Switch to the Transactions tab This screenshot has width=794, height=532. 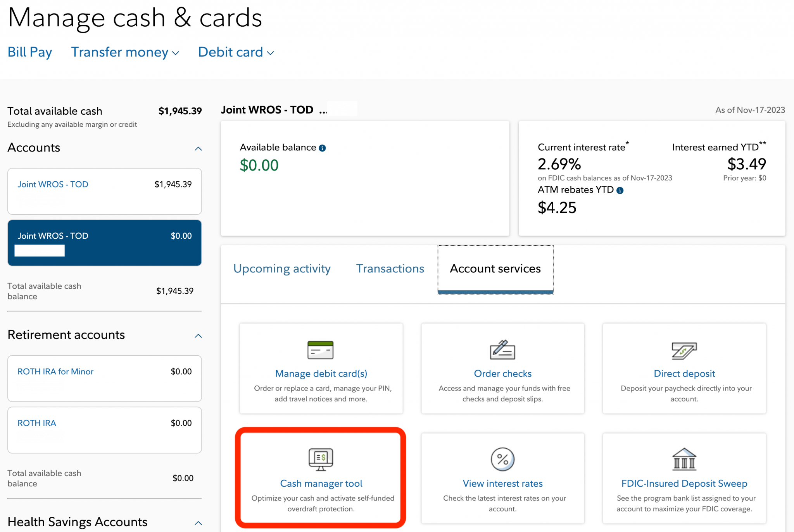[390, 269]
